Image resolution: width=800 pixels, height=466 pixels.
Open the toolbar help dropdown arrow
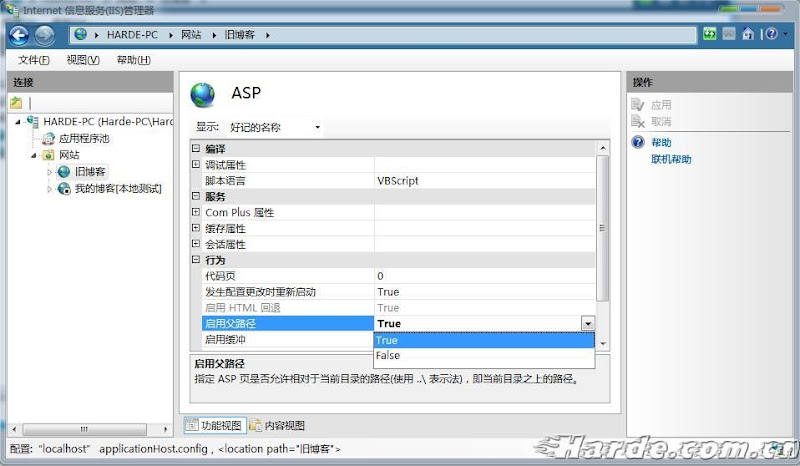pos(786,34)
